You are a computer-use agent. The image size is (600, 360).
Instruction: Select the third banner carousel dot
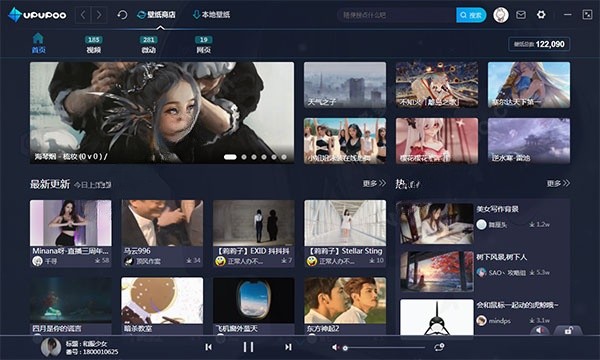click(254, 157)
